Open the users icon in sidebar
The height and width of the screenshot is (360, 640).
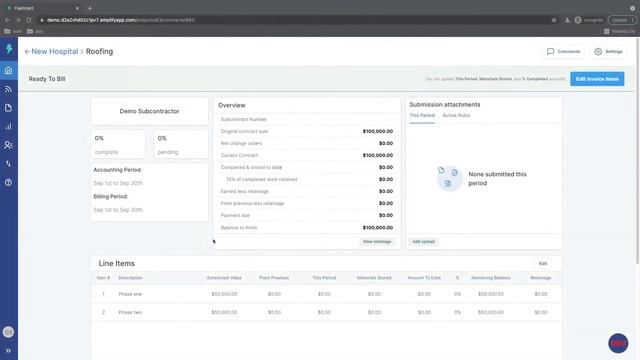9,145
